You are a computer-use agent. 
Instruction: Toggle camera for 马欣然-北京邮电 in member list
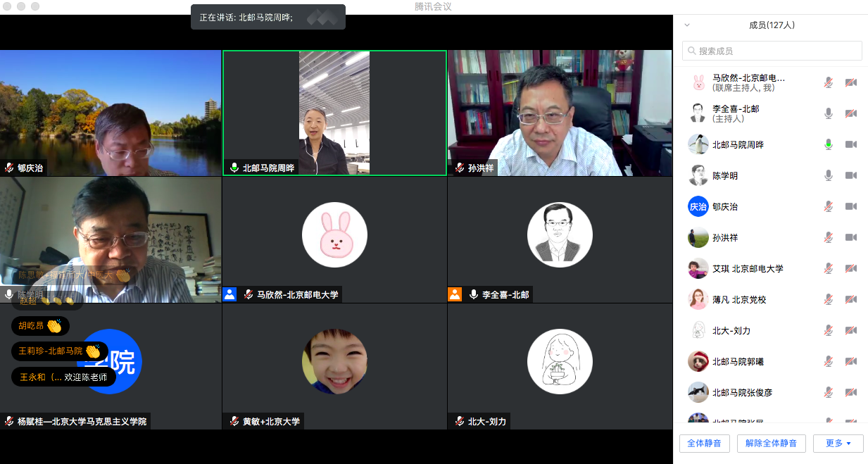tap(851, 82)
